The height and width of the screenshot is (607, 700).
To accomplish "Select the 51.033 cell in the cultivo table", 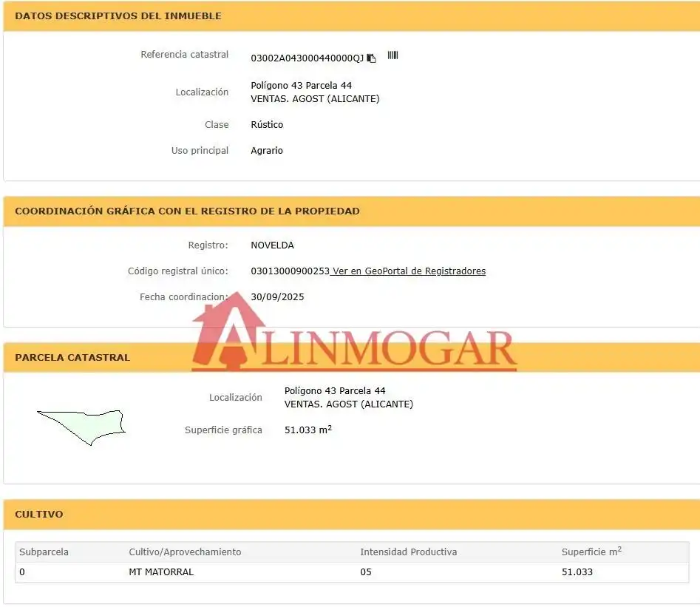I will [577, 572].
